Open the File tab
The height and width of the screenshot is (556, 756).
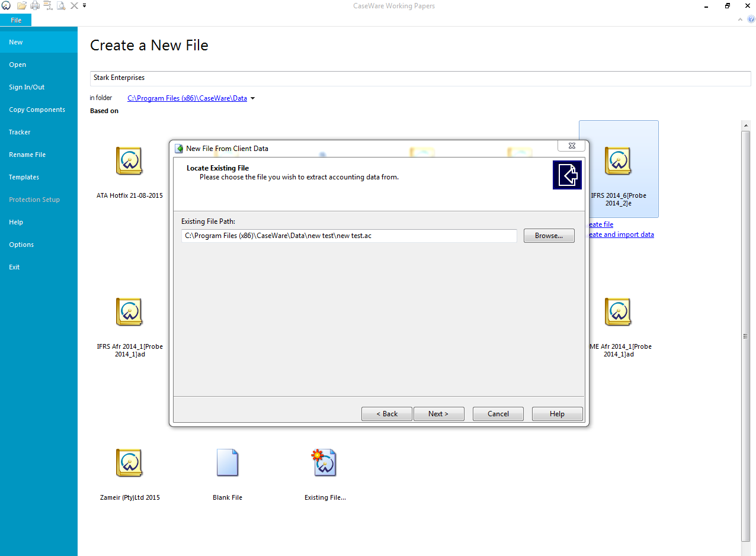(x=16, y=20)
